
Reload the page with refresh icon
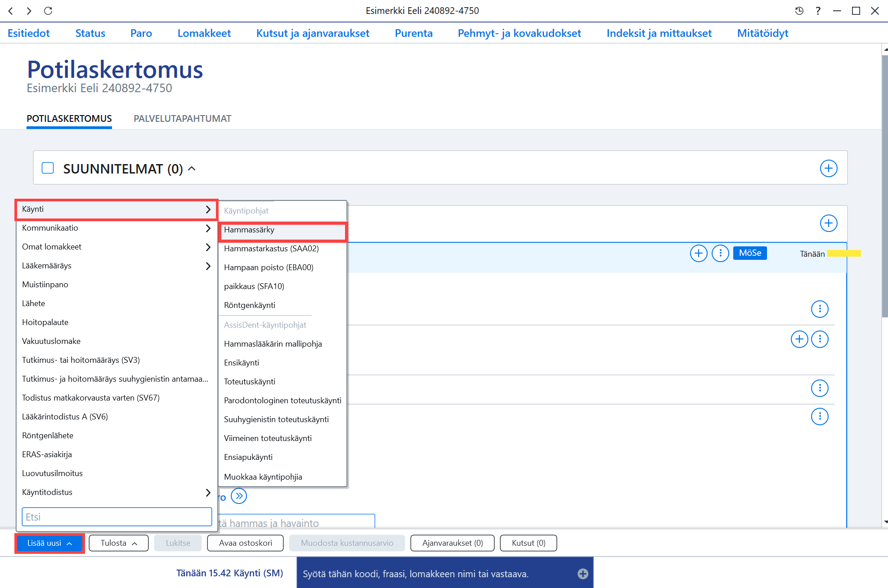click(48, 11)
